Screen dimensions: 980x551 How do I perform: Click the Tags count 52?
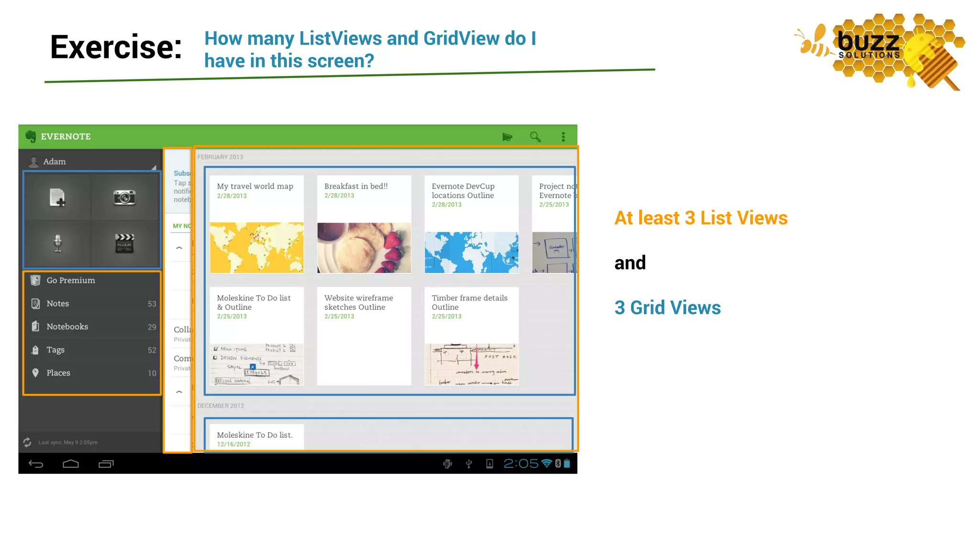point(152,350)
